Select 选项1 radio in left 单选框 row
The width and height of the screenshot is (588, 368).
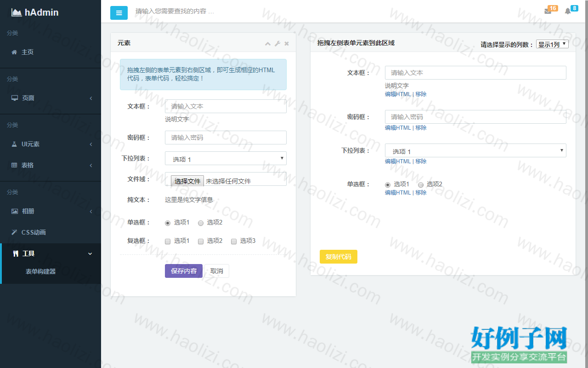(168, 223)
